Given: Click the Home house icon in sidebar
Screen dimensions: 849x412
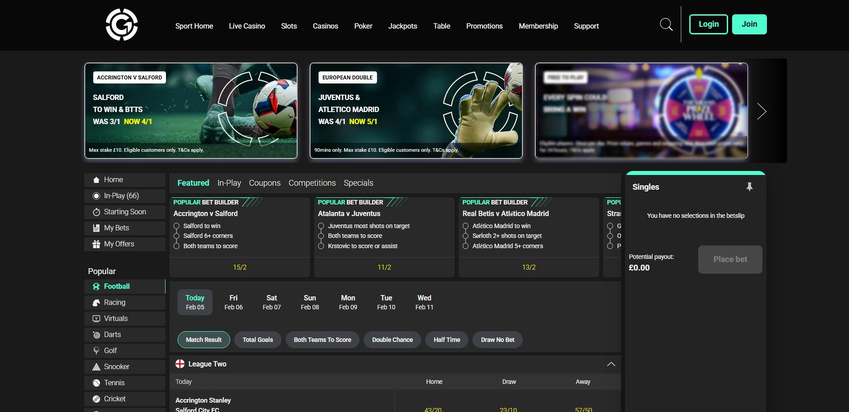Looking at the screenshot, I should tap(96, 180).
